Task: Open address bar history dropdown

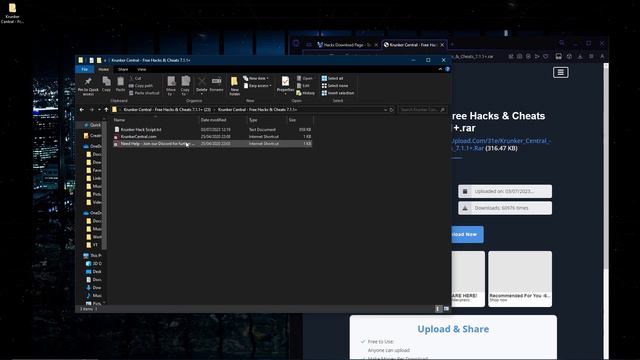Action: click(x=385, y=110)
